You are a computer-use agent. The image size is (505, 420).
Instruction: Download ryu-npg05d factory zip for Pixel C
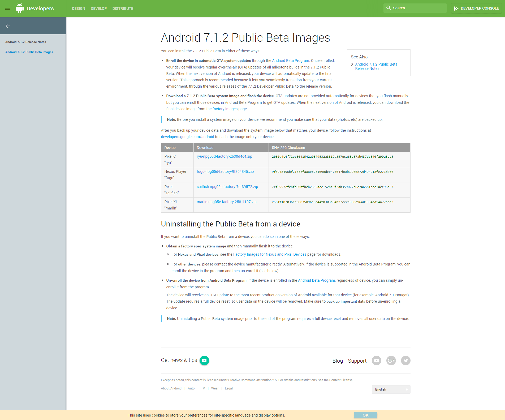224,156
